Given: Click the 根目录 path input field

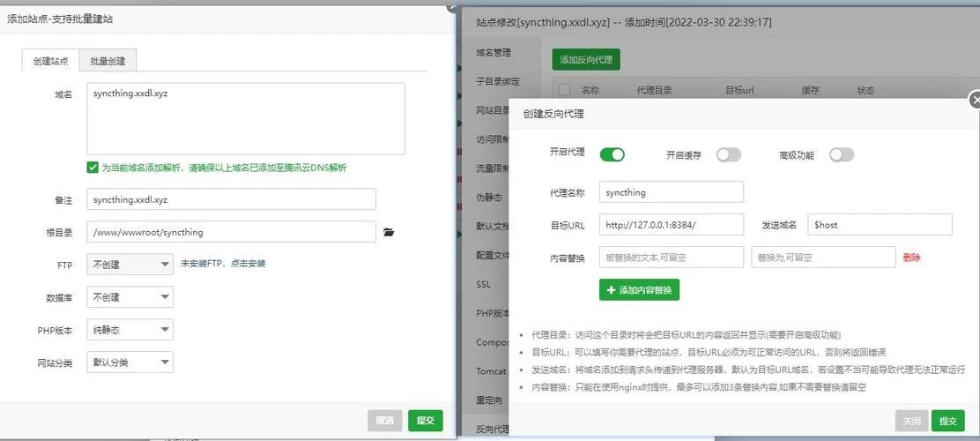Looking at the screenshot, I should point(231,232).
